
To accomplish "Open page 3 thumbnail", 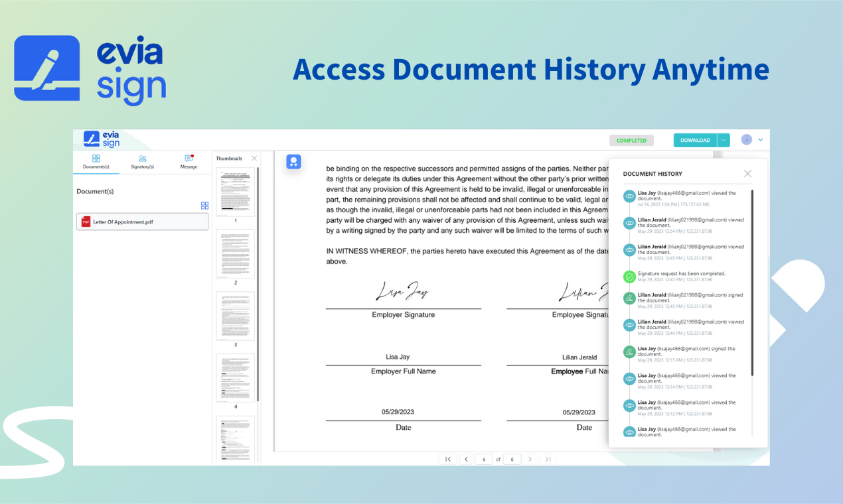I will (x=235, y=316).
